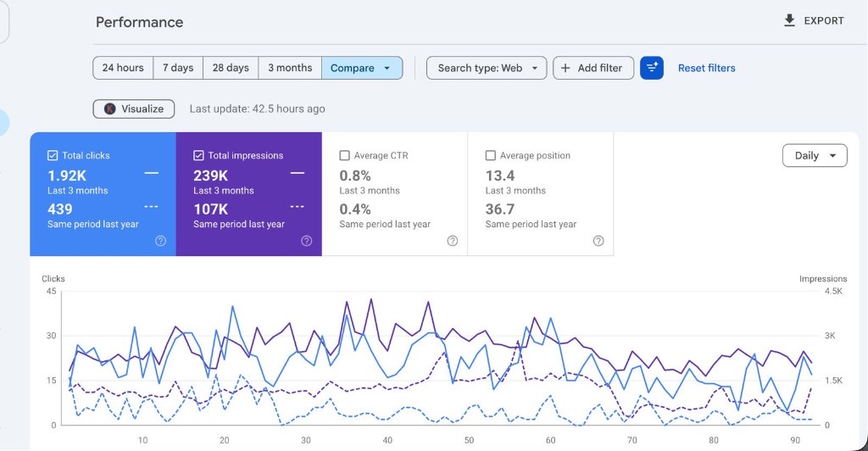Screen dimensions: 868x451
Task: Click the plus icon in Add filter
Action: (x=565, y=68)
